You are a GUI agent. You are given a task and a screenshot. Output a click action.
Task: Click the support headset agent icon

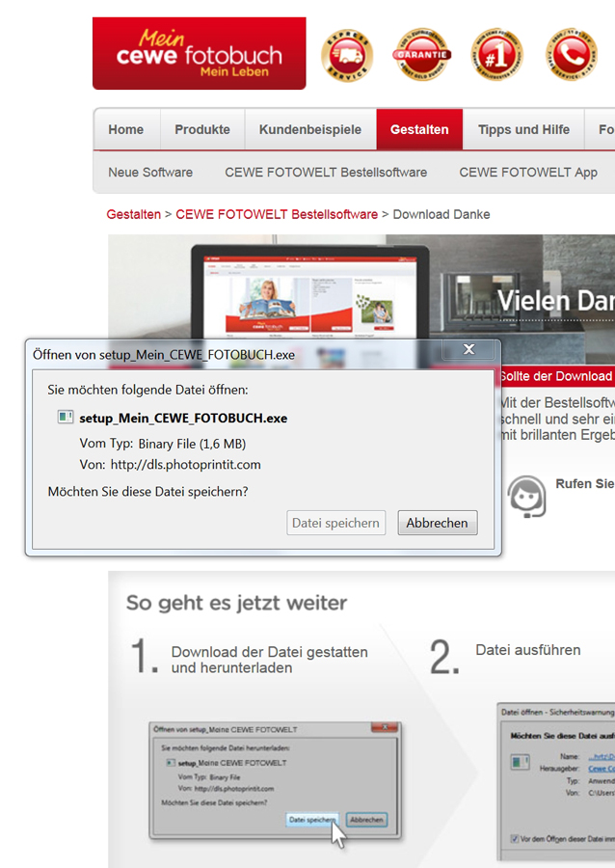[527, 497]
